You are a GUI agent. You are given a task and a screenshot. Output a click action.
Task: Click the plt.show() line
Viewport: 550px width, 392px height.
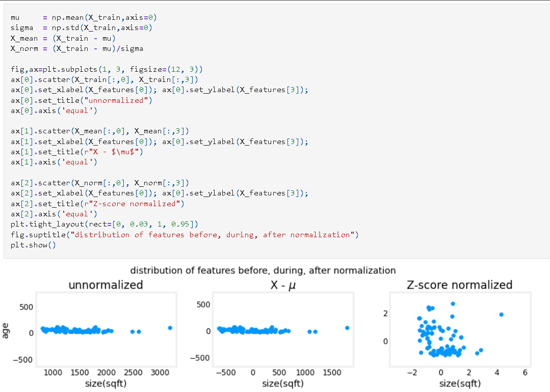click(33, 245)
